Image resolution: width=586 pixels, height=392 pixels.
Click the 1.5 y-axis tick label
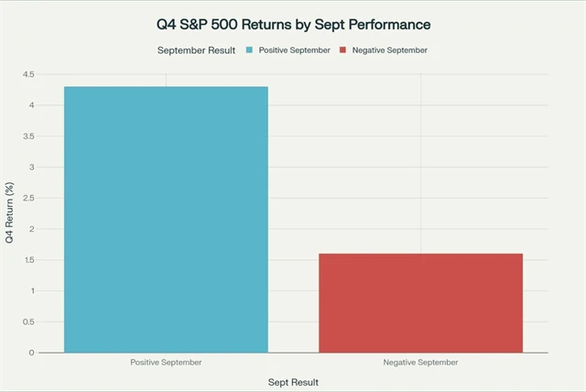pyautogui.click(x=28, y=260)
